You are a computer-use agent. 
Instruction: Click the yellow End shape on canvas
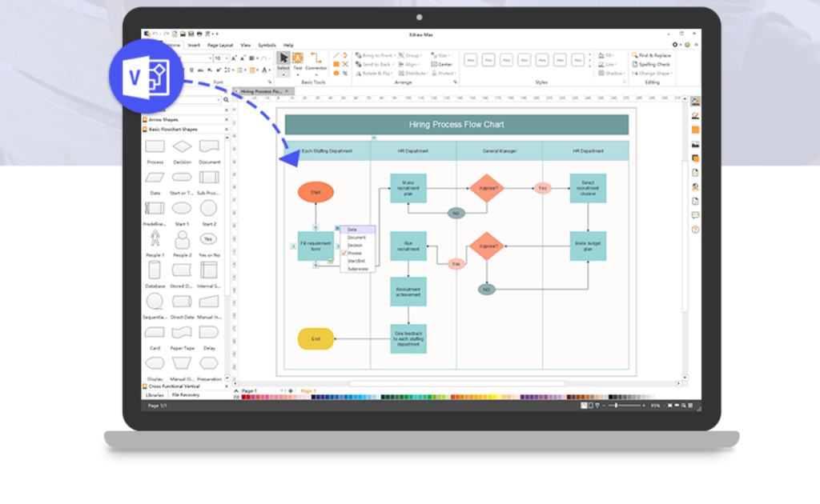[316, 339]
